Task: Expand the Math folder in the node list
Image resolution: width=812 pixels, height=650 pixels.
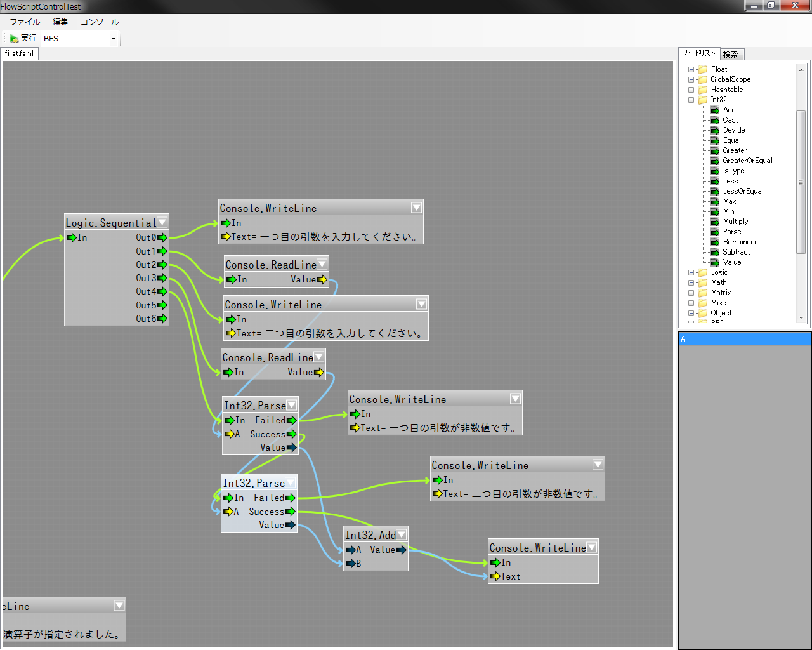Action: (x=691, y=282)
